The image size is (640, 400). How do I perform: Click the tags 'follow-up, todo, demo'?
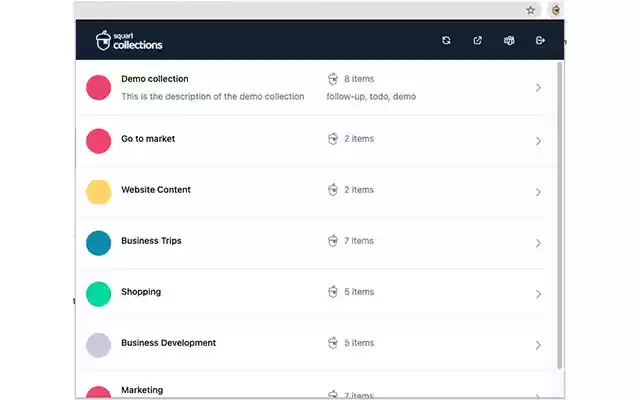tap(371, 97)
